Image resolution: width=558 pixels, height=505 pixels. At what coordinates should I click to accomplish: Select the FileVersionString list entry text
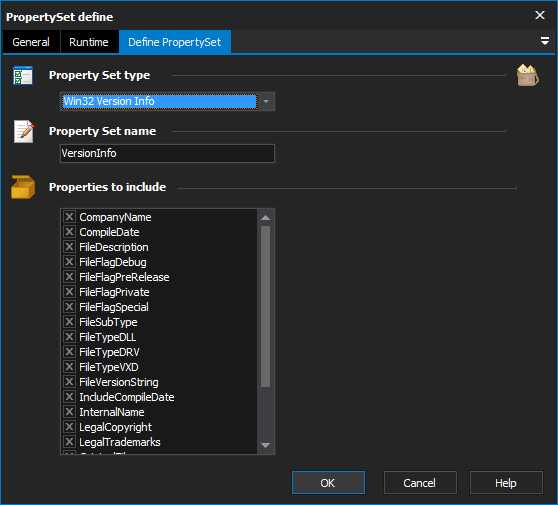click(x=119, y=382)
